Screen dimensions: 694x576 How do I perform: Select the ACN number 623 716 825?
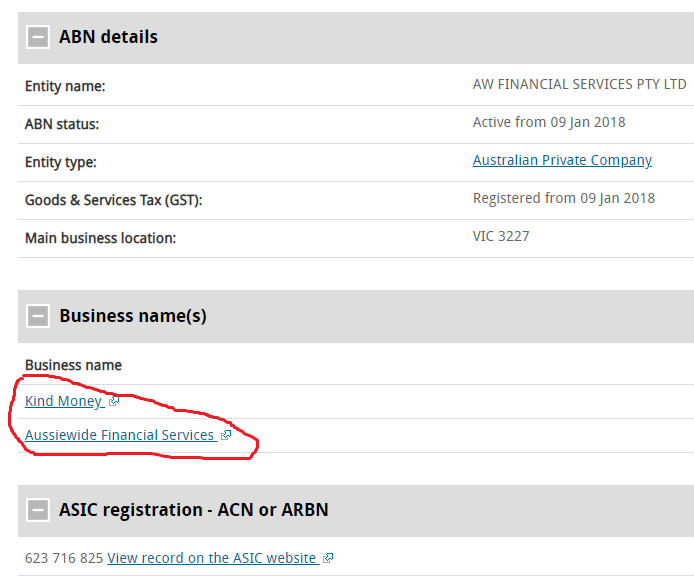click(64, 558)
